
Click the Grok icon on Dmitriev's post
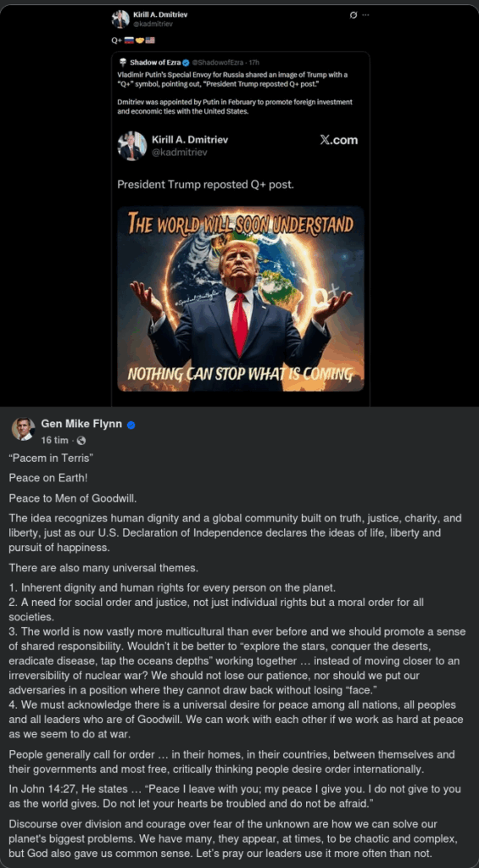point(354,15)
